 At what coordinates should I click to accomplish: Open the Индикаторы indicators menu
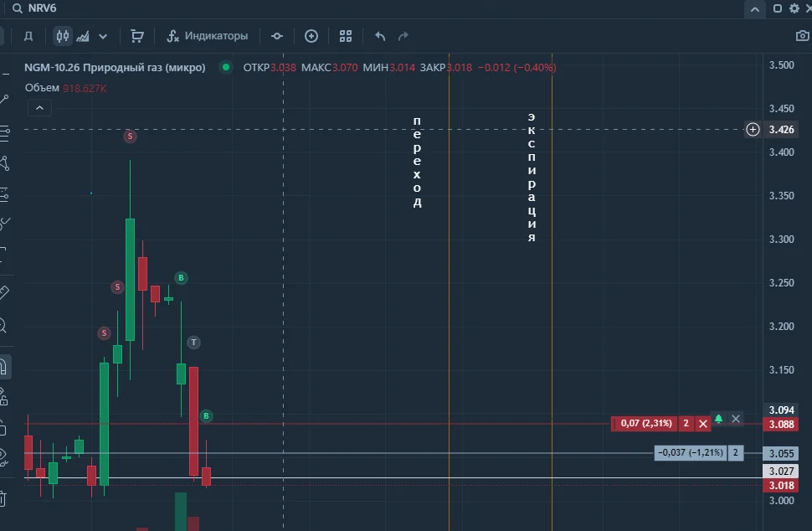tap(207, 36)
